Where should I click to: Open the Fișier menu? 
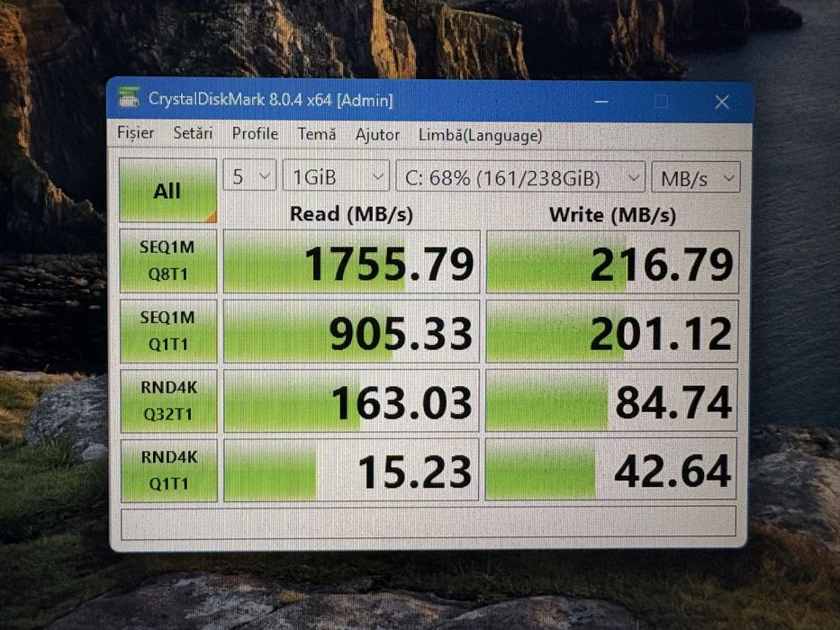pos(136,132)
